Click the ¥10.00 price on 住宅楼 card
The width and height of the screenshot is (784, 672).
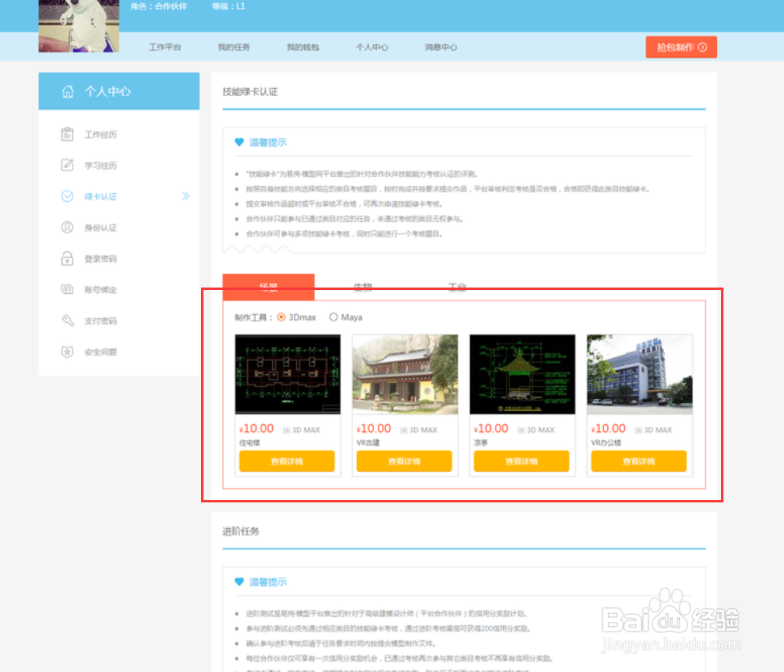click(x=257, y=429)
